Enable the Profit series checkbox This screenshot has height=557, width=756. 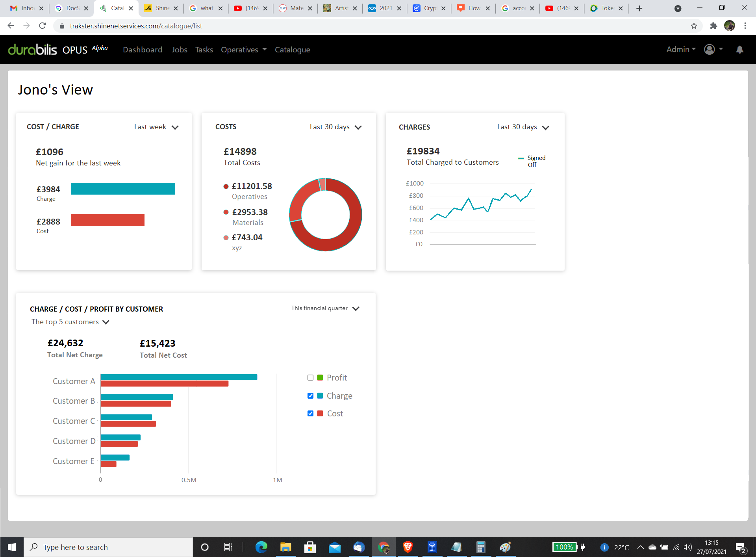point(310,378)
